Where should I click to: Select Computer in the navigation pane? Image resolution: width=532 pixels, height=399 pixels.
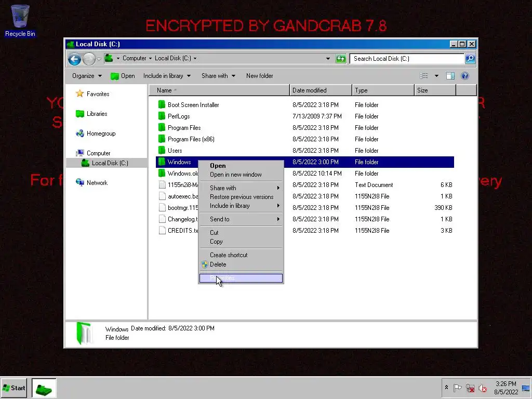pos(93,153)
